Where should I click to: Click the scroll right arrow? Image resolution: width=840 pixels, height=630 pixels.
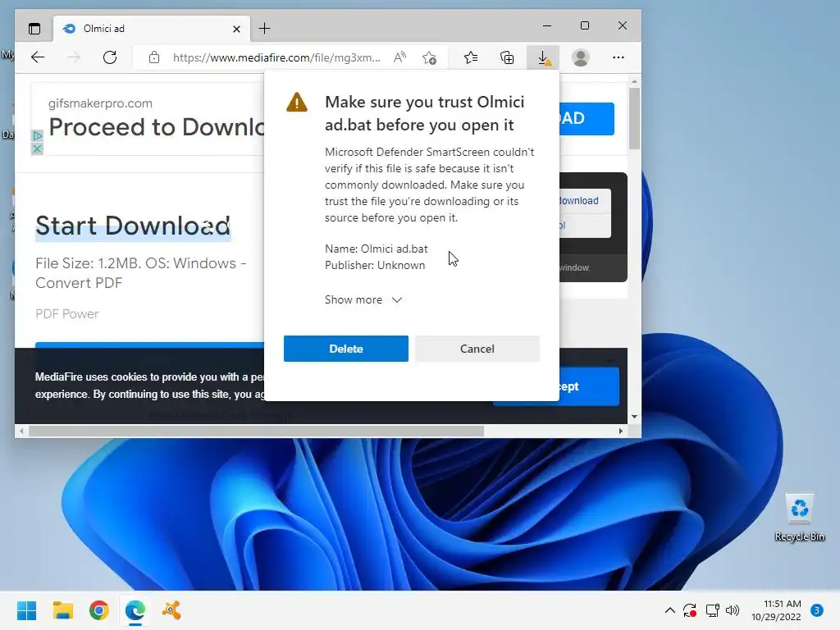(x=621, y=431)
